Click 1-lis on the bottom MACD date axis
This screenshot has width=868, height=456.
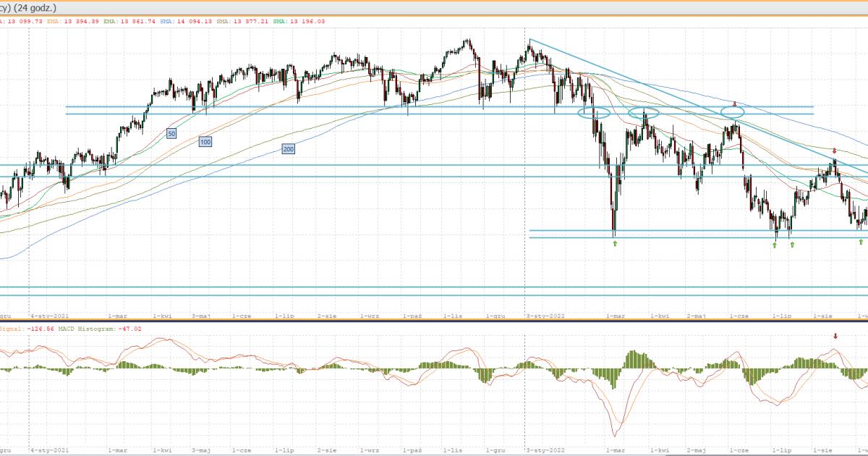coord(453,449)
